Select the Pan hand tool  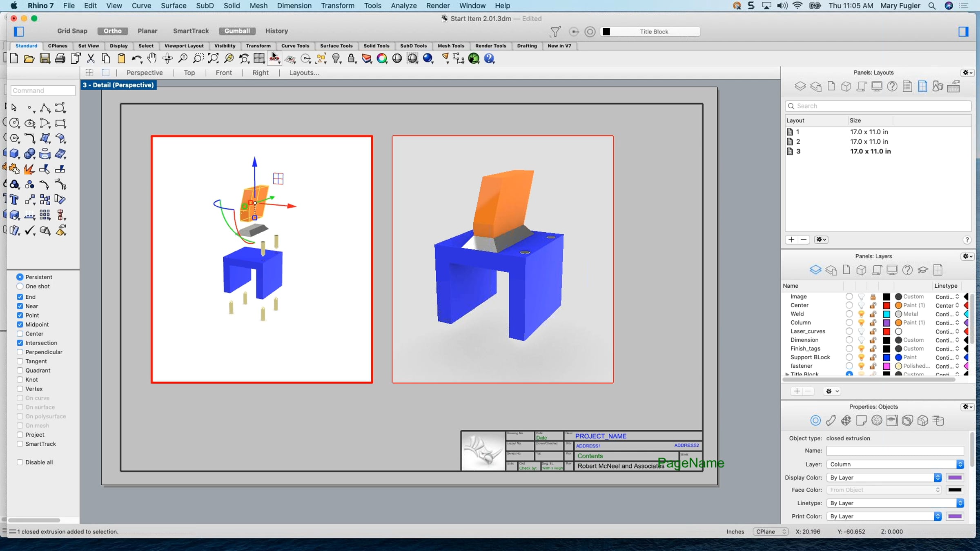click(x=152, y=58)
